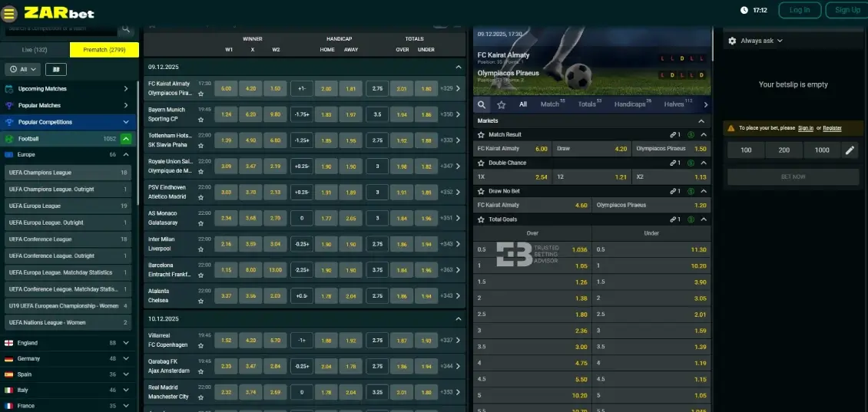Star the Total Goals market
Screen dimensions: 868x412
(481, 219)
